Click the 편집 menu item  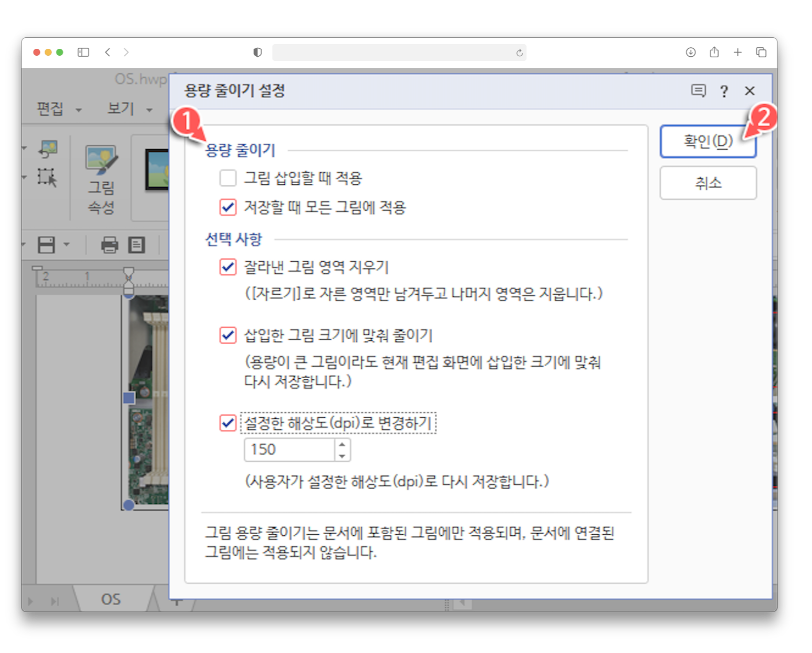pyautogui.click(x=51, y=109)
